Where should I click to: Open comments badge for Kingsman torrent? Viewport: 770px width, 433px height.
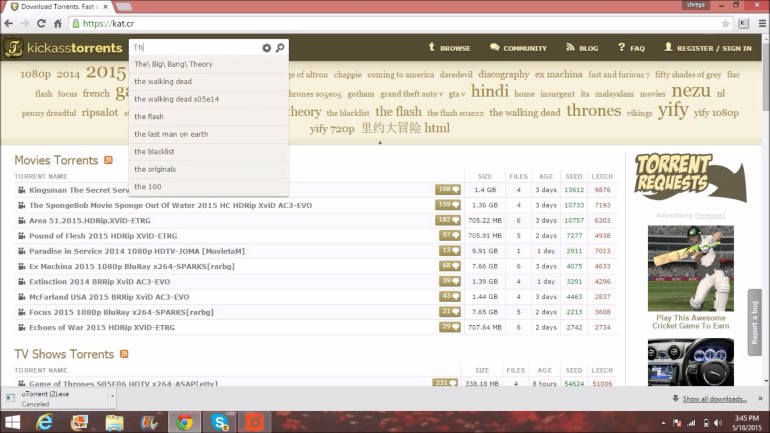click(447, 189)
